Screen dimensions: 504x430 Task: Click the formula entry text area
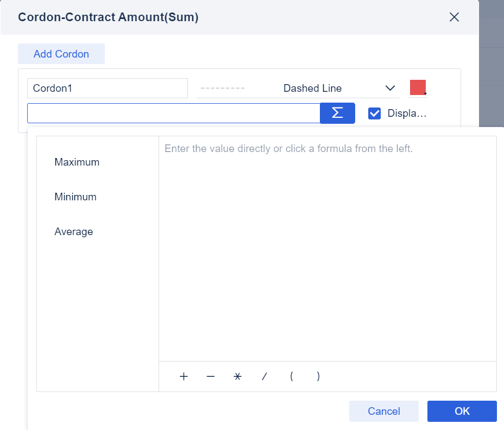327,250
